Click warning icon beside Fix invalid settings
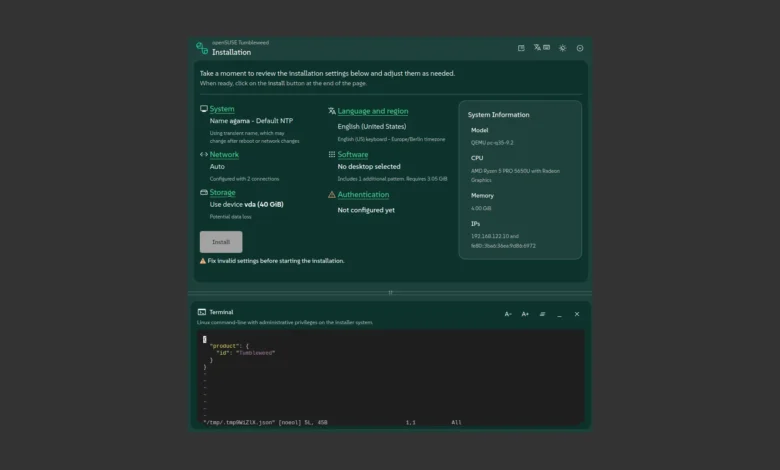Viewport: 780px width, 470px height. pyautogui.click(x=202, y=261)
